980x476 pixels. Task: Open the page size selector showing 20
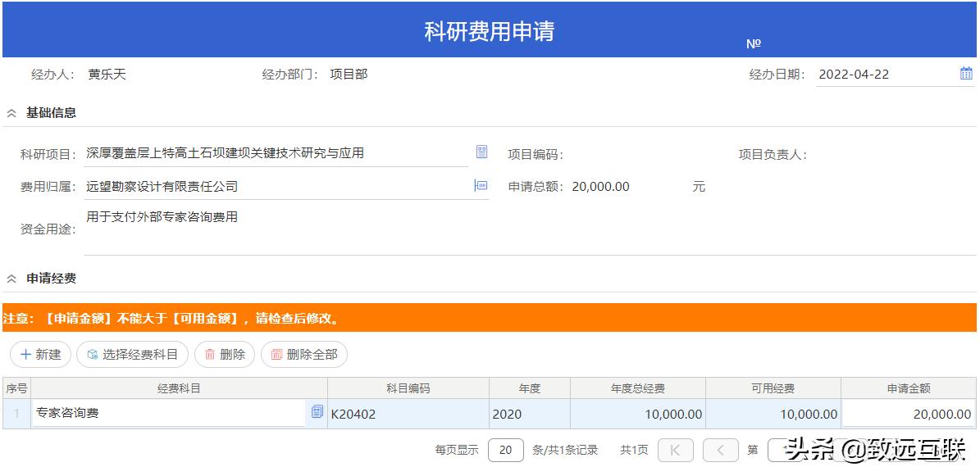[506, 450]
